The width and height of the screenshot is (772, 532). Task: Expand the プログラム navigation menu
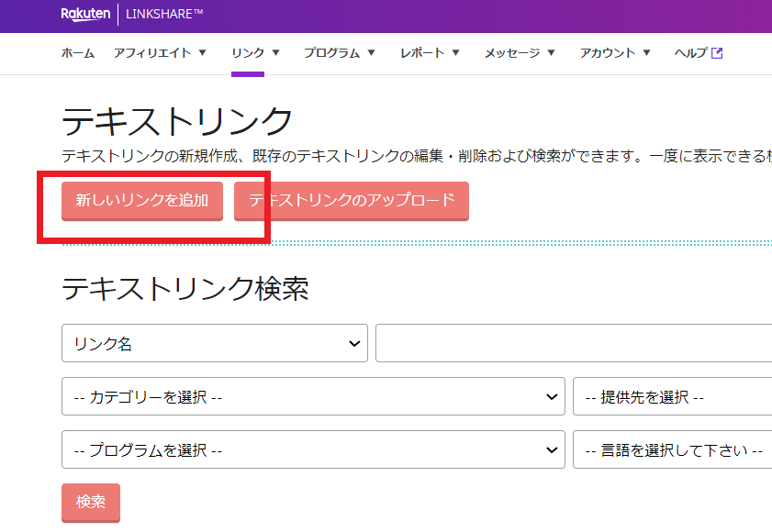(340, 53)
